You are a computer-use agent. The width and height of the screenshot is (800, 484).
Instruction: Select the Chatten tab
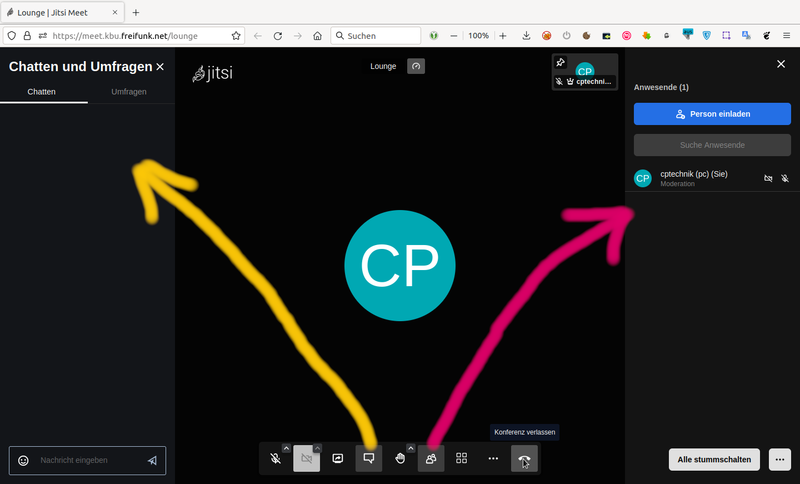(x=42, y=92)
